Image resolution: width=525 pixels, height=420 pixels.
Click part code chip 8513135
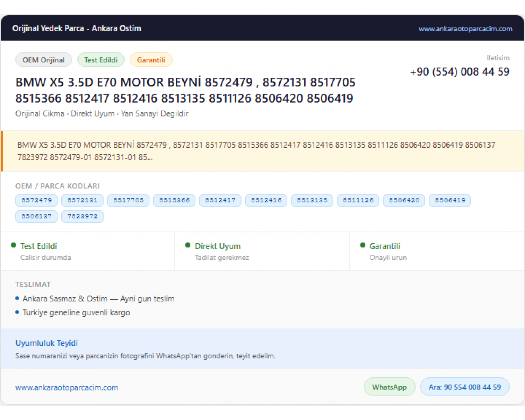[312, 200]
